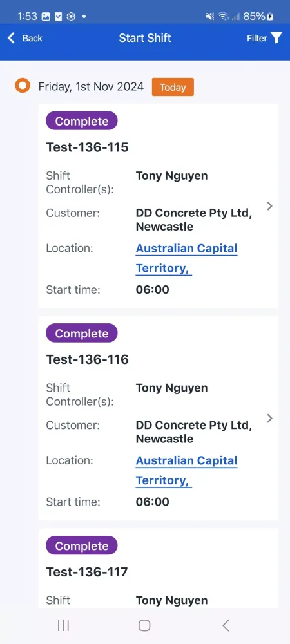Tap the orange Today badge
The width and height of the screenshot is (290, 644).
click(x=173, y=87)
